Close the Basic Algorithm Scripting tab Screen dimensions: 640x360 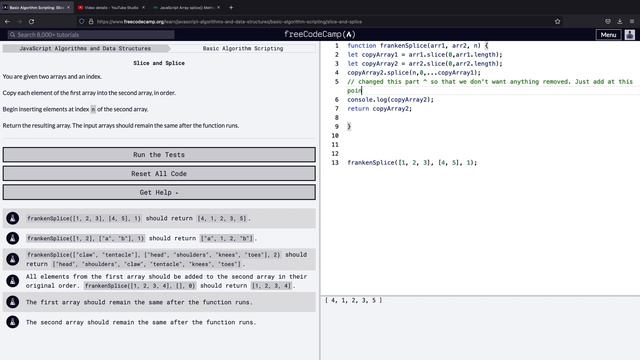pos(68,7)
